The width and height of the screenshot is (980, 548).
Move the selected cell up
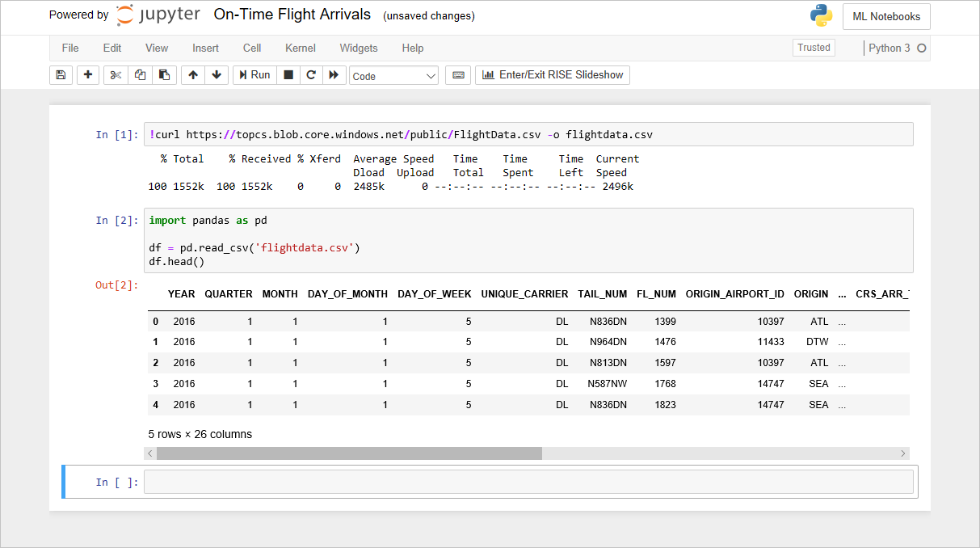click(x=192, y=74)
